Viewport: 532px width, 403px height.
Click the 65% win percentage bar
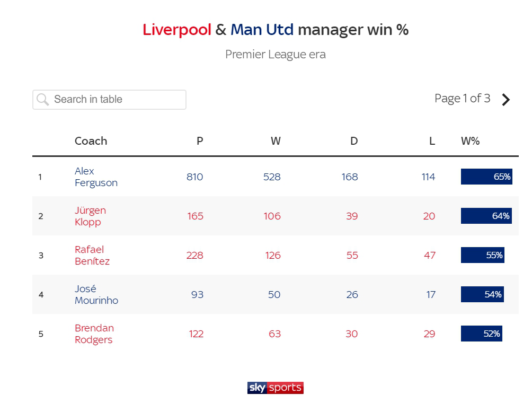point(486,177)
